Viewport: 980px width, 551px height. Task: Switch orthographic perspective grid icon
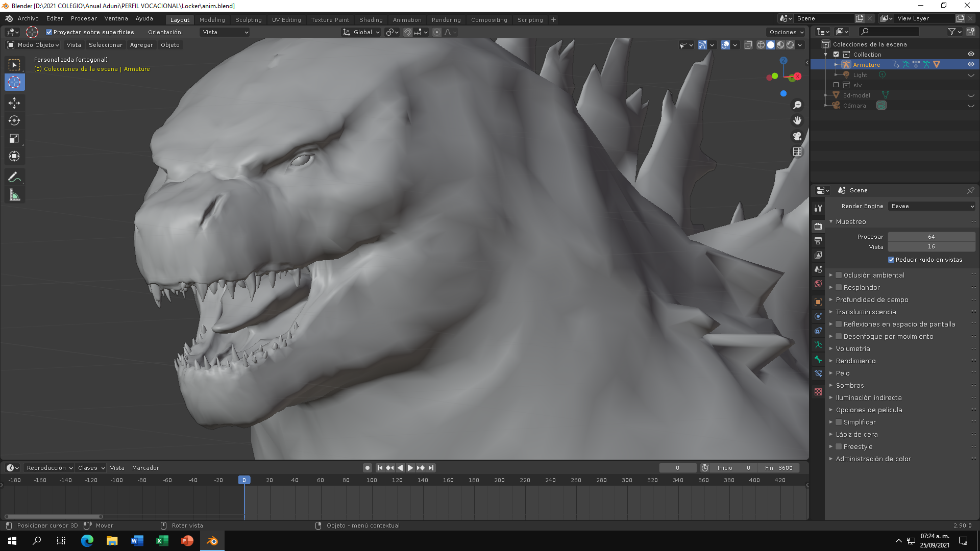pyautogui.click(x=797, y=152)
